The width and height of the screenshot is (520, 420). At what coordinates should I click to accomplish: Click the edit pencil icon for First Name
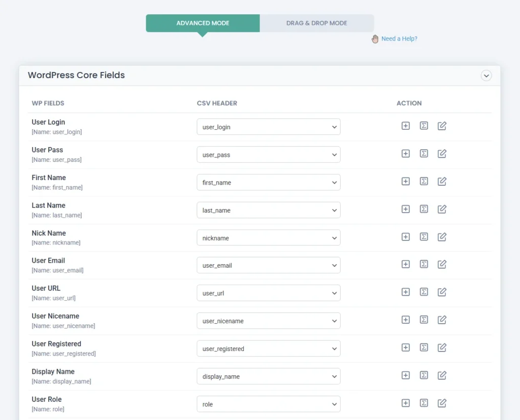[442, 182]
